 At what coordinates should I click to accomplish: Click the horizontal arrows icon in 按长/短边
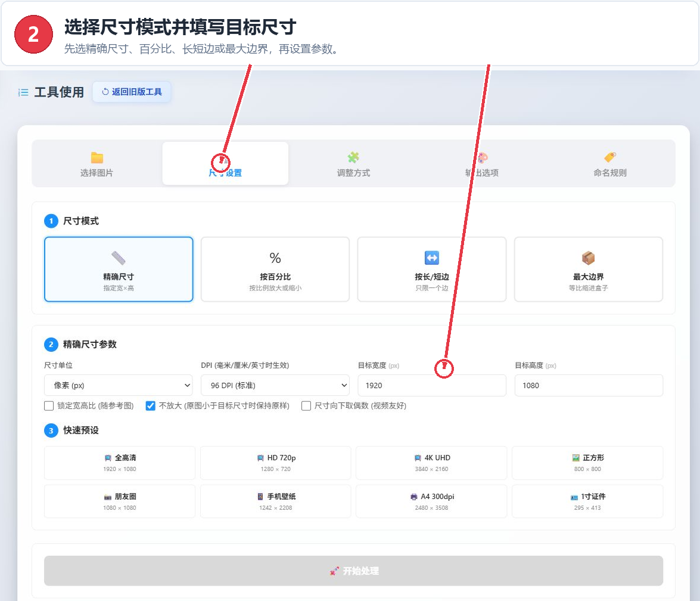(432, 258)
